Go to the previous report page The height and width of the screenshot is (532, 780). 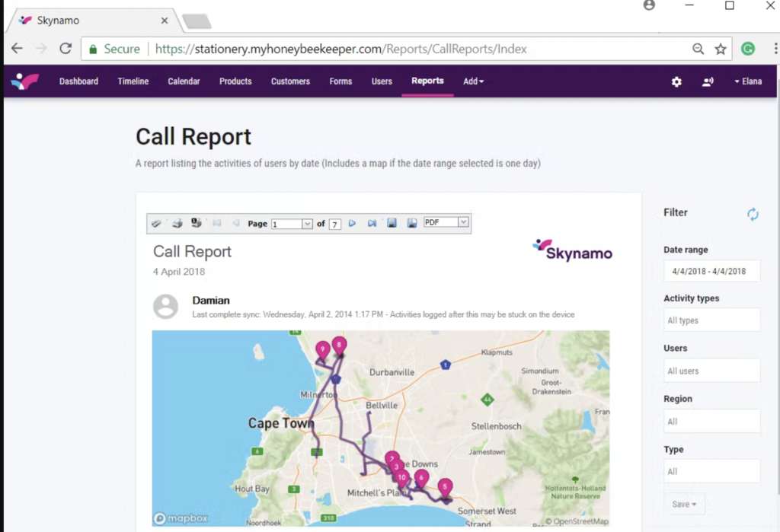tap(236, 223)
